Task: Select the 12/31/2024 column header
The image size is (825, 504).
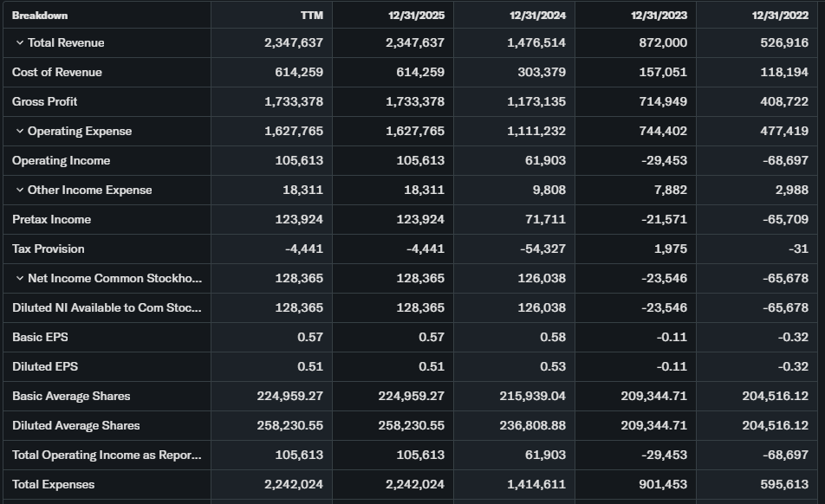Action: [537, 16]
